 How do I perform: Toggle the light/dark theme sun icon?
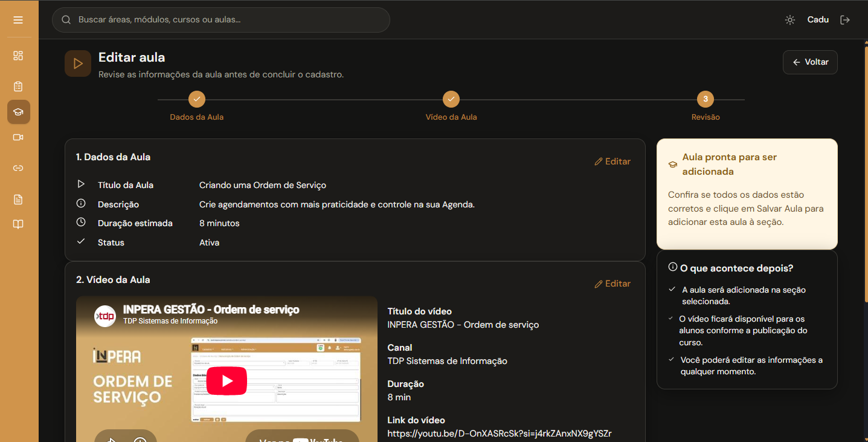pos(790,20)
